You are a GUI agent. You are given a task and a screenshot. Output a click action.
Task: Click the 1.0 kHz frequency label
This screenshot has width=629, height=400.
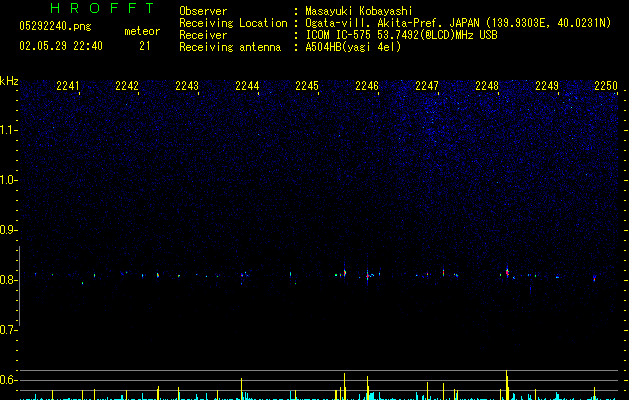coord(8,180)
